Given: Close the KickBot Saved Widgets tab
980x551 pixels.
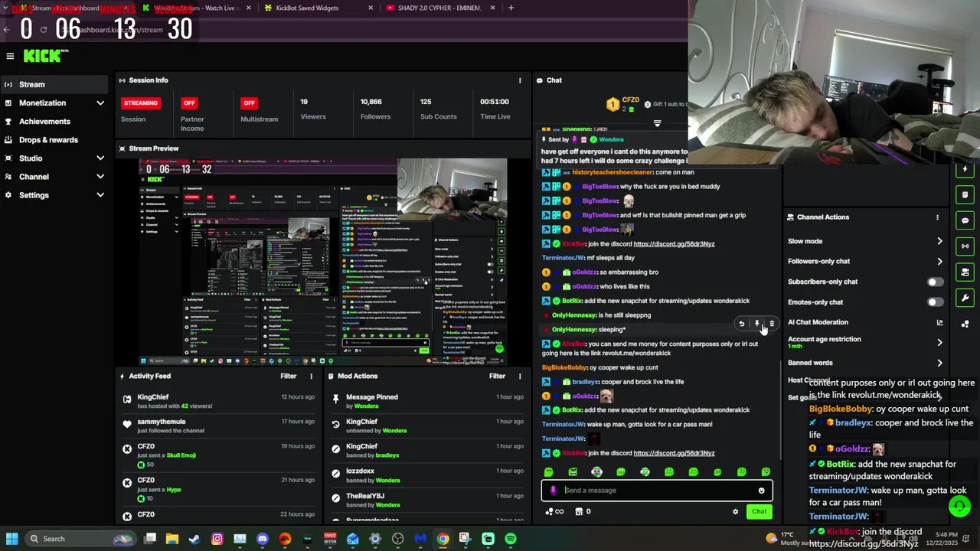Looking at the screenshot, I should 371,8.
